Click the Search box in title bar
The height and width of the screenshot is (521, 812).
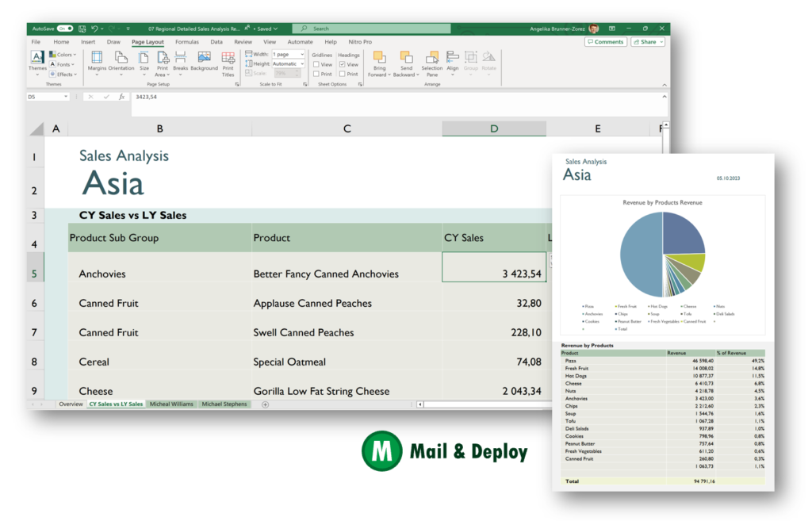tap(371, 29)
